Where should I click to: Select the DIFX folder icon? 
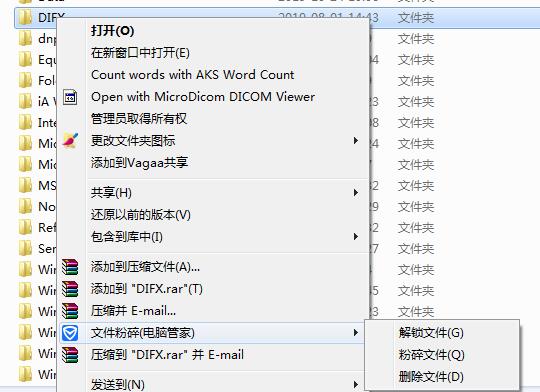[x=25, y=17]
